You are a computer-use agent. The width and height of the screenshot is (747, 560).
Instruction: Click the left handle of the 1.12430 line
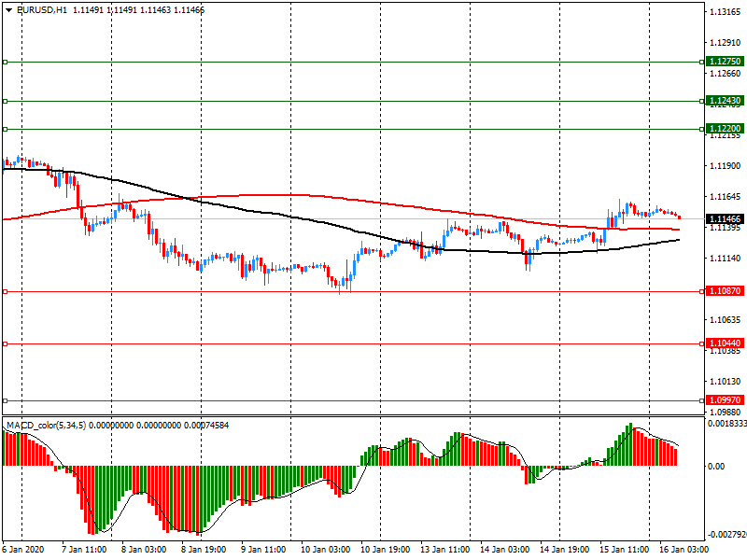point(5,101)
